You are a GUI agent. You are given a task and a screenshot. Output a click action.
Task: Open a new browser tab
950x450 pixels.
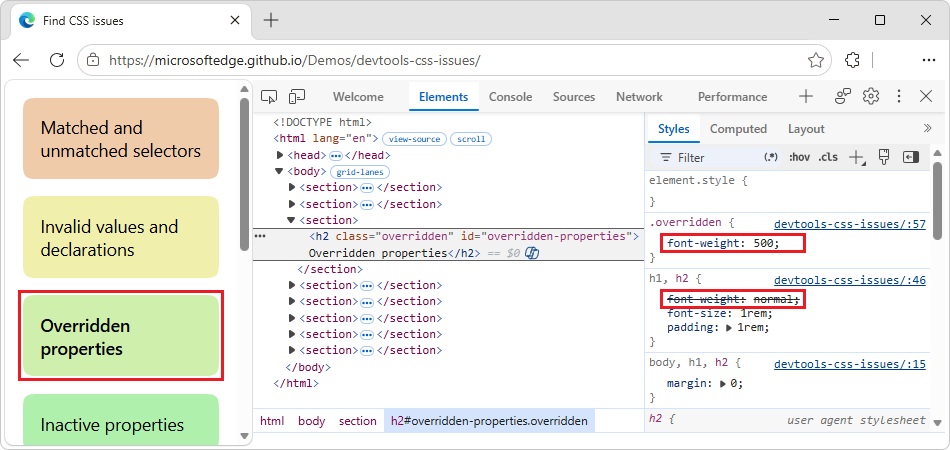click(271, 21)
